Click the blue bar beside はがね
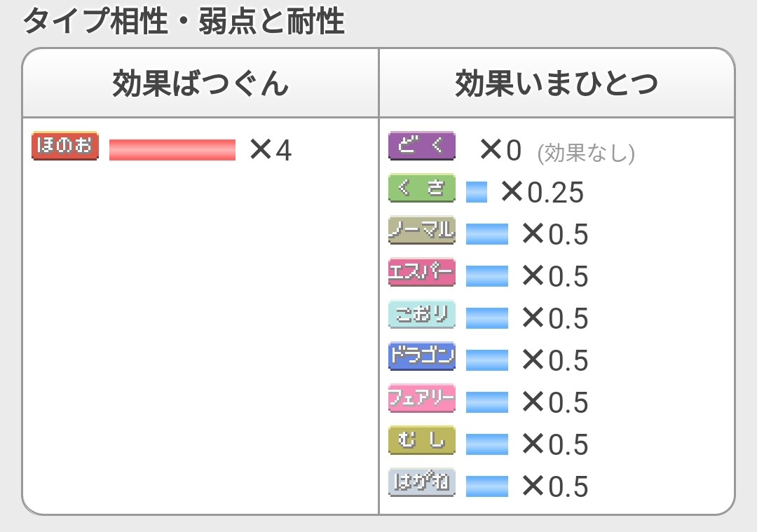The width and height of the screenshot is (757, 532). click(x=487, y=486)
